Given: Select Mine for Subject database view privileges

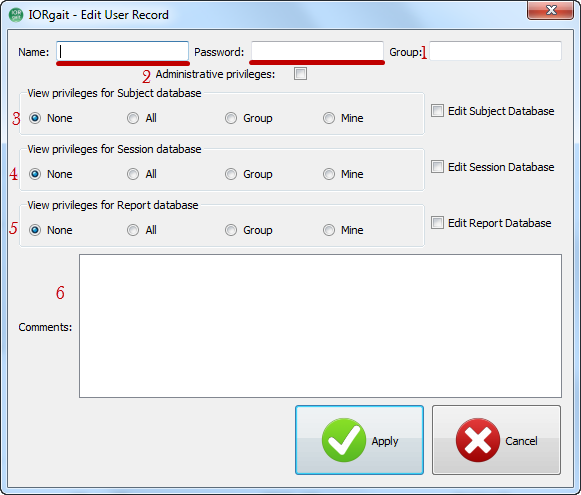Looking at the screenshot, I should [x=329, y=118].
